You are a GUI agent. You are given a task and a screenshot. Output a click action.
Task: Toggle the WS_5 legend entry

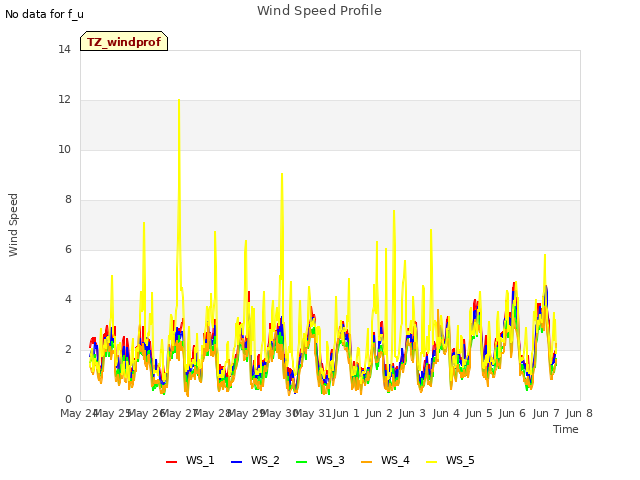450,460
